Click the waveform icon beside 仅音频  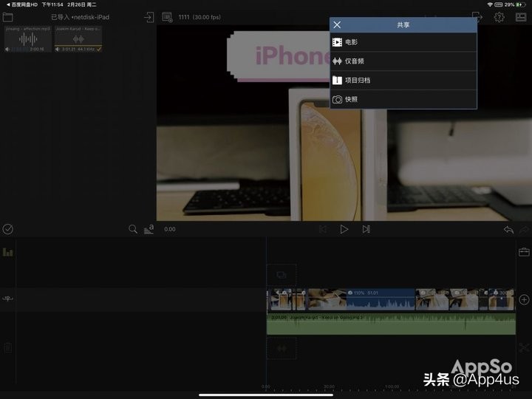[337, 61]
